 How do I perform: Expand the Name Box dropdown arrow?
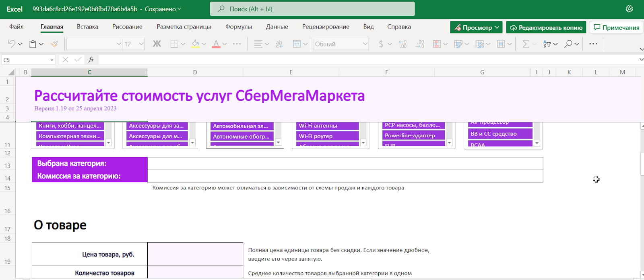(52, 60)
